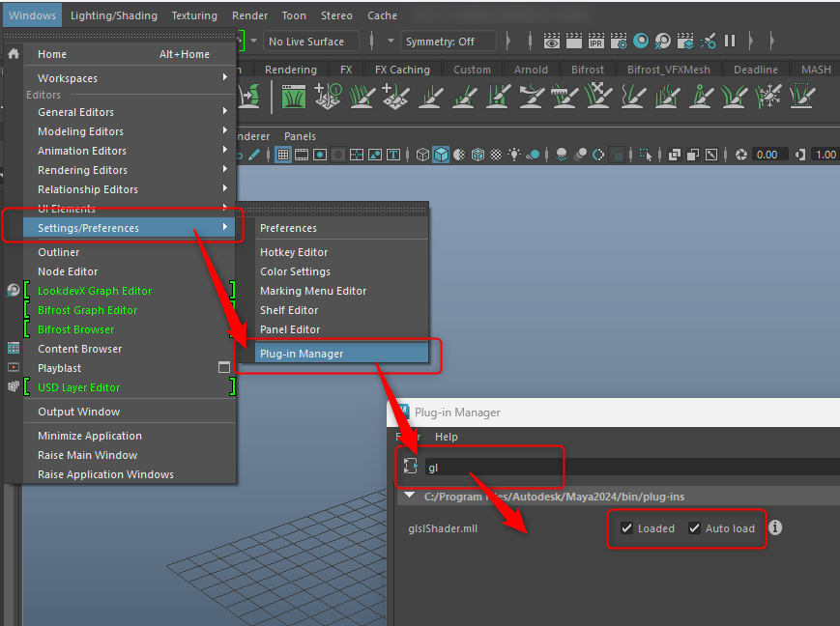Toggle the resolution gate viewport icon
Viewport: 840px width, 626px height.
pos(320,155)
